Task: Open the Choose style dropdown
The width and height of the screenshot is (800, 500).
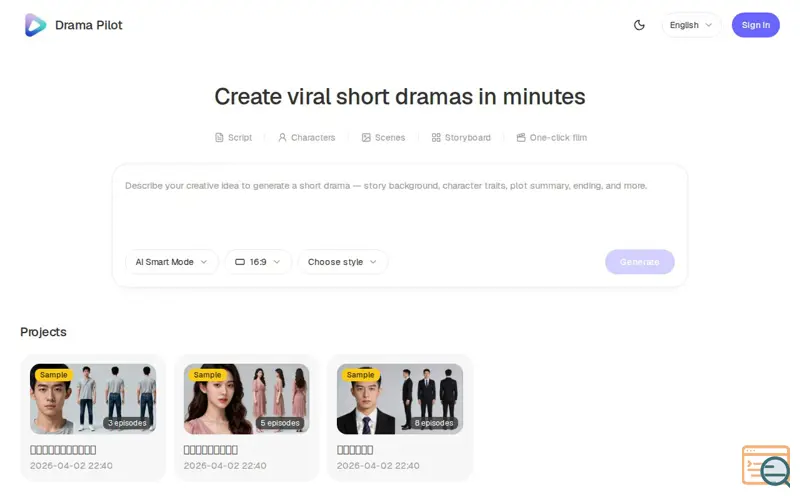Action: [342, 262]
